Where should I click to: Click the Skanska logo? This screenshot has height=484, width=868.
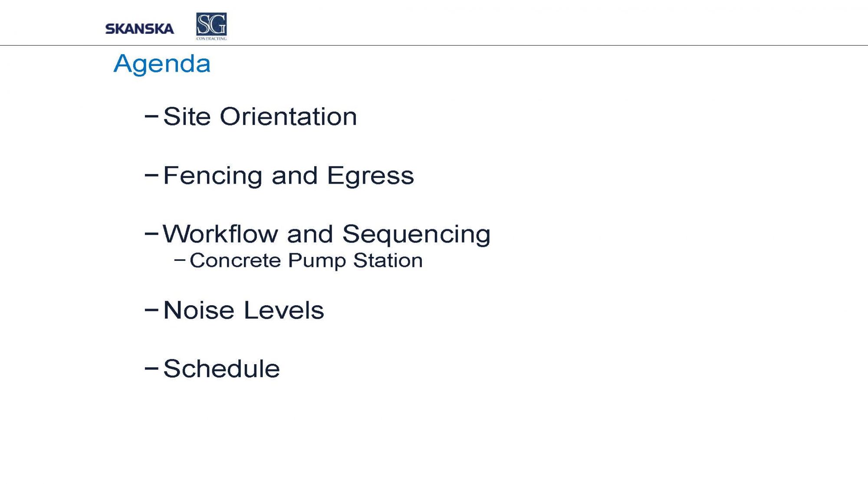point(139,29)
